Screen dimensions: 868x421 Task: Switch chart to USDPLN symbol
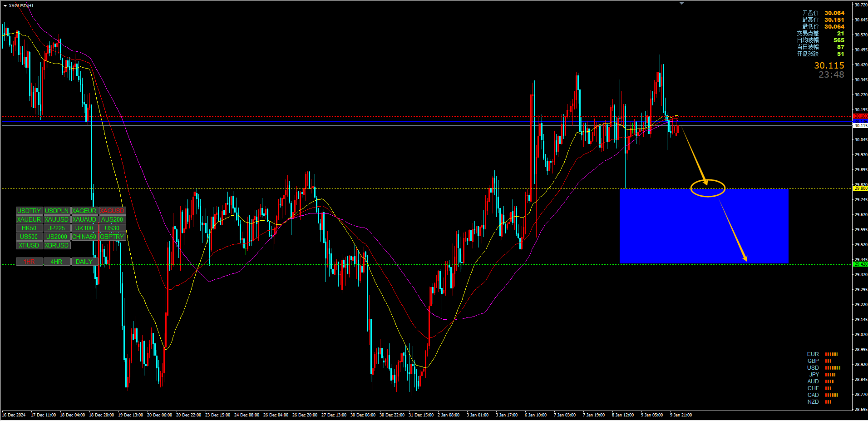click(57, 211)
